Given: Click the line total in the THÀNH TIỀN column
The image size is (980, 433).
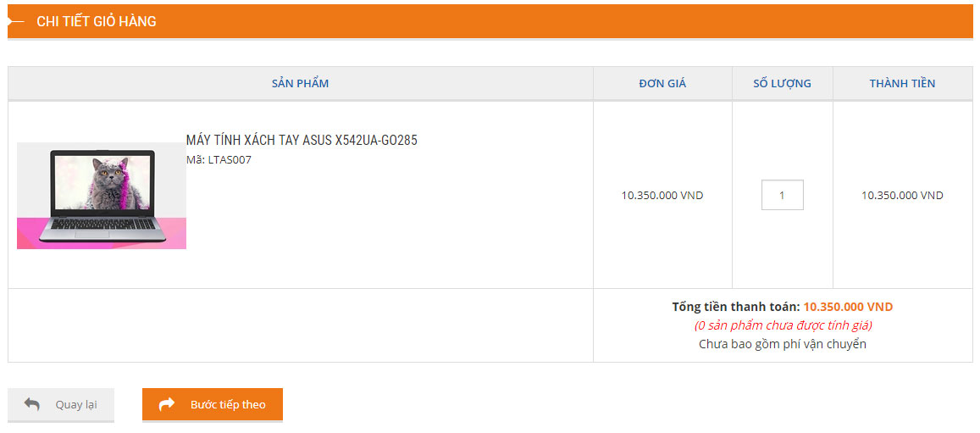Looking at the screenshot, I should pyautogui.click(x=902, y=195).
